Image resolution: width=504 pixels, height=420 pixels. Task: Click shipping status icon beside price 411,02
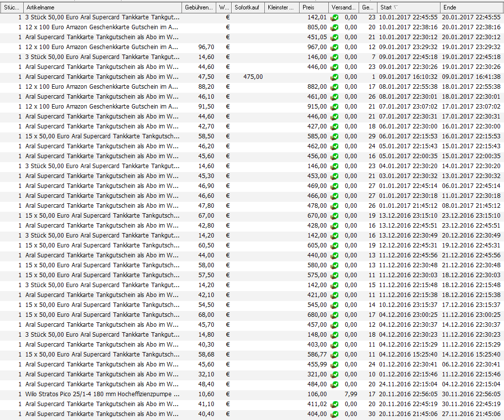pyautogui.click(x=334, y=404)
